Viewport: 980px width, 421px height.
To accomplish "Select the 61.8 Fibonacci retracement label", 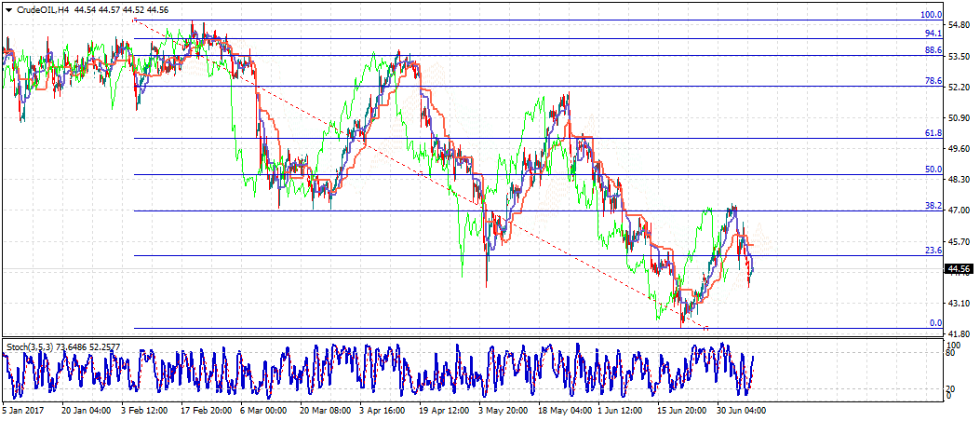I will point(933,133).
